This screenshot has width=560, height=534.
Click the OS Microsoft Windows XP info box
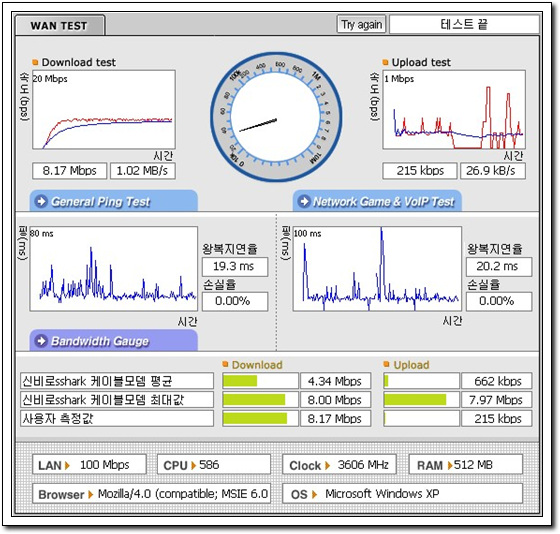402,494
